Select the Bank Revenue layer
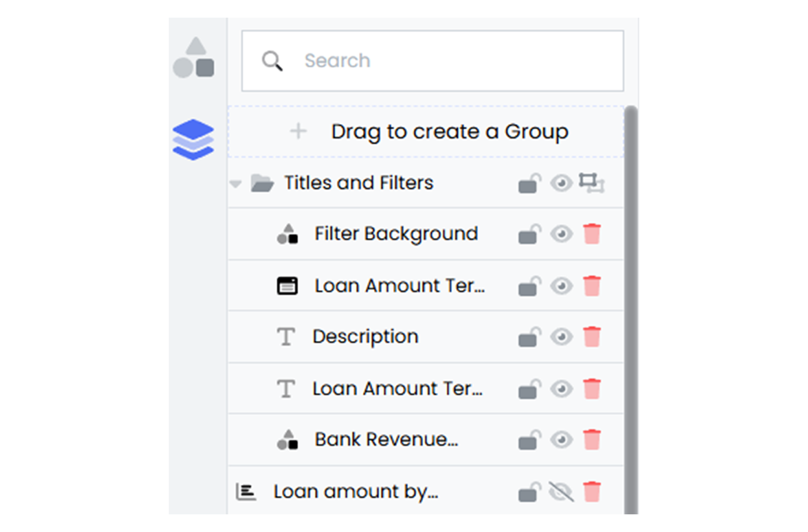 pyautogui.click(x=386, y=440)
